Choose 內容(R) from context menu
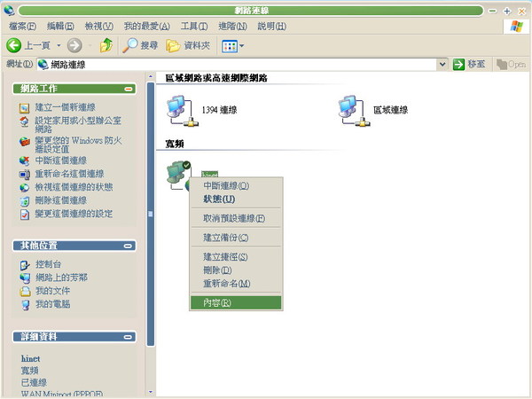 [236, 302]
